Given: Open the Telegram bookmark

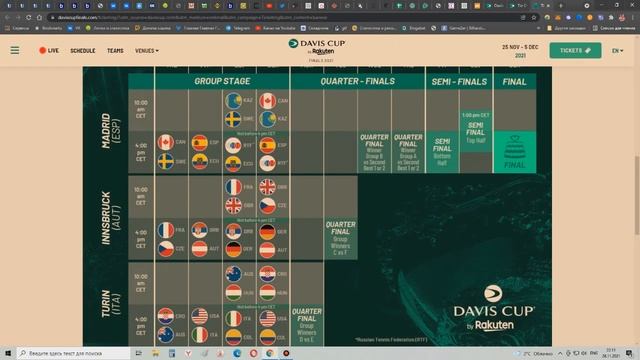Looking at the screenshot, I should click(238, 28).
